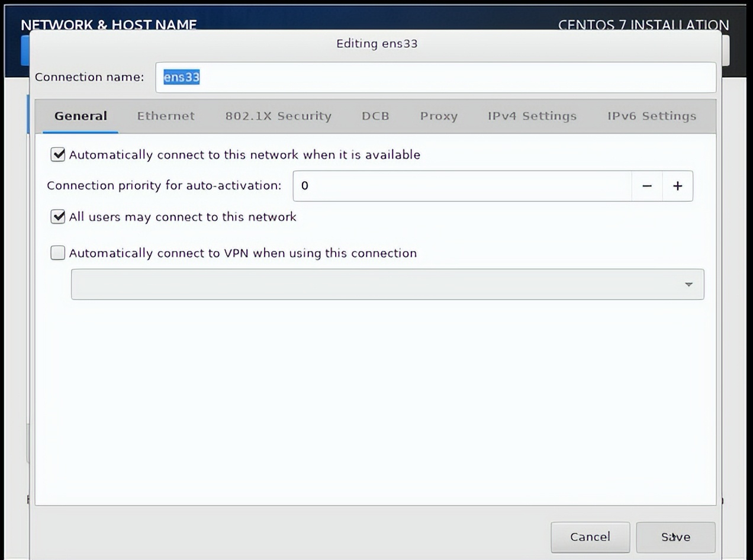Switch to the DCB tab

(375, 116)
